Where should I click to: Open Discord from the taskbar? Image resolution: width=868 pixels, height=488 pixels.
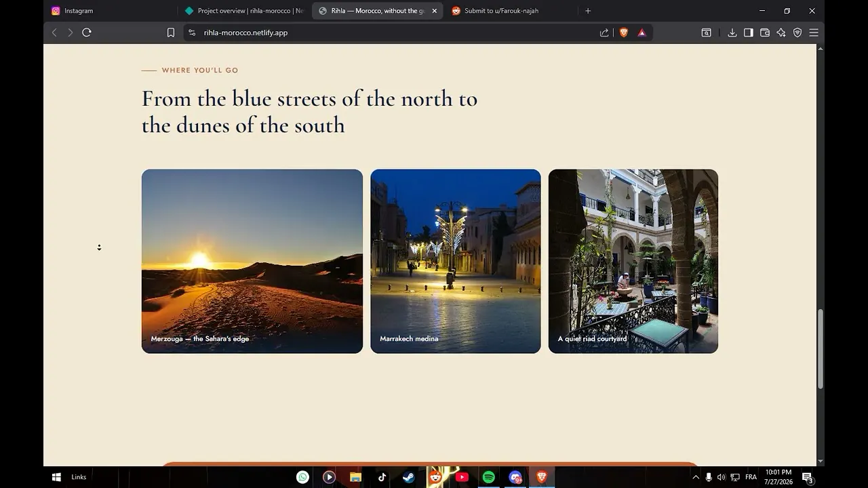coord(515,477)
